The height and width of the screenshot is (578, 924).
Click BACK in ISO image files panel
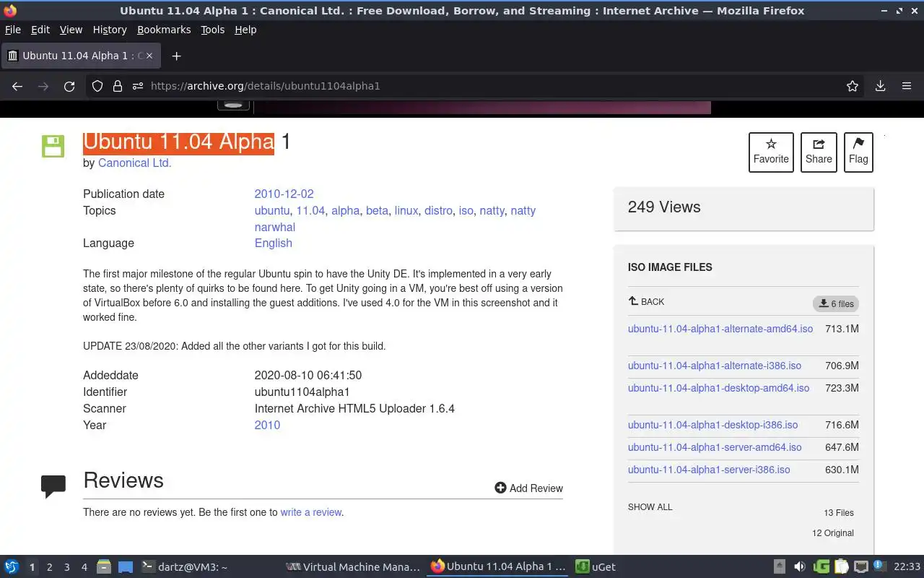click(x=646, y=301)
